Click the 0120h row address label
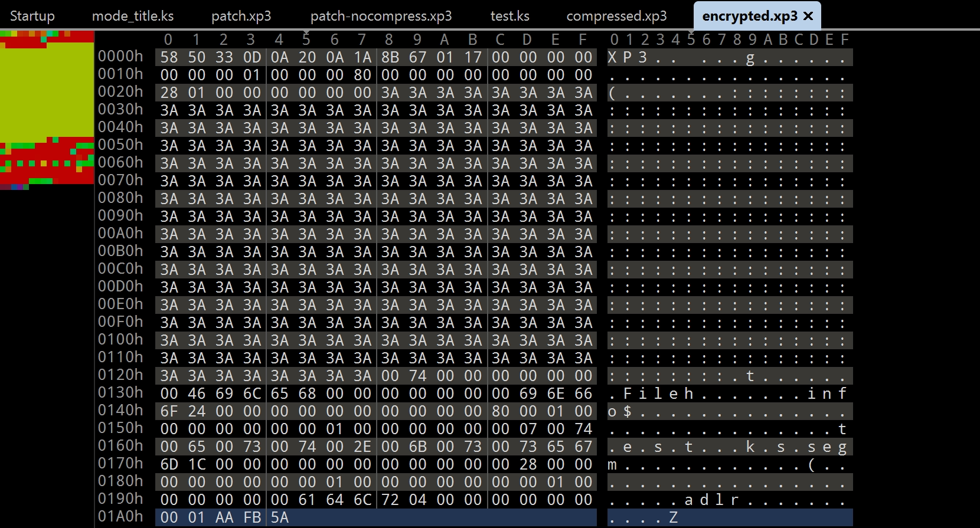The height and width of the screenshot is (528, 980). click(x=120, y=375)
